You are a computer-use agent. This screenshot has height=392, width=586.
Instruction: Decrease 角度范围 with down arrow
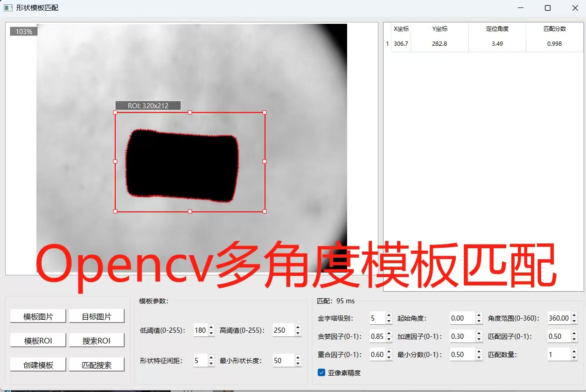[574, 321]
